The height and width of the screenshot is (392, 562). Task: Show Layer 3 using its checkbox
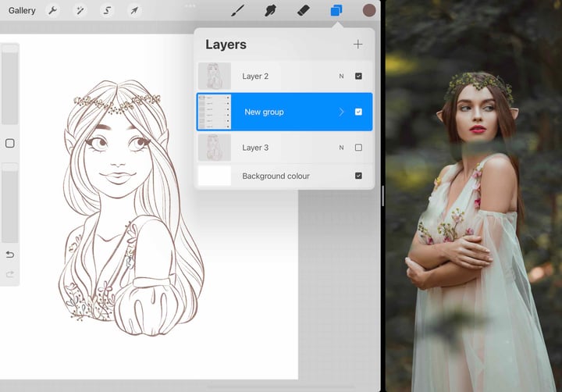358,148
